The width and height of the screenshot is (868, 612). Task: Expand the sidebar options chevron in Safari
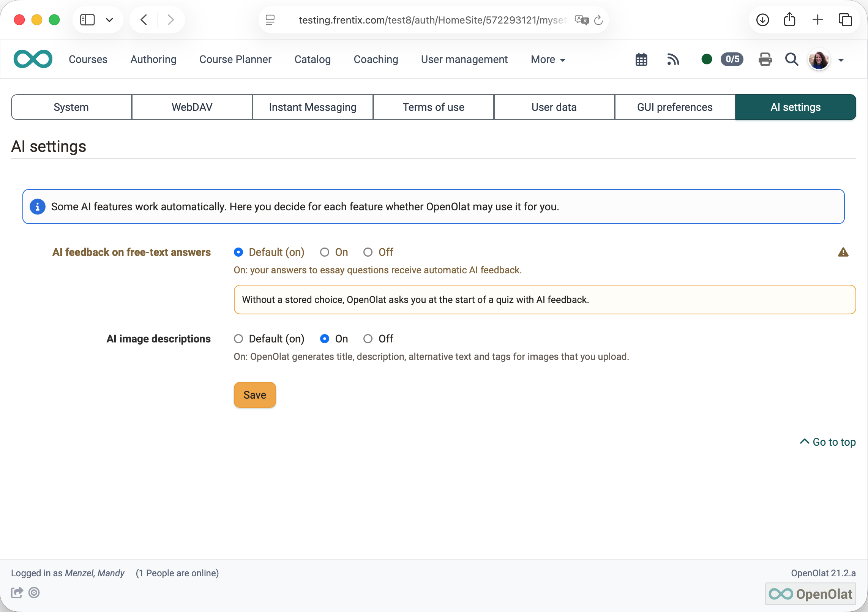(x=109, y=20)
